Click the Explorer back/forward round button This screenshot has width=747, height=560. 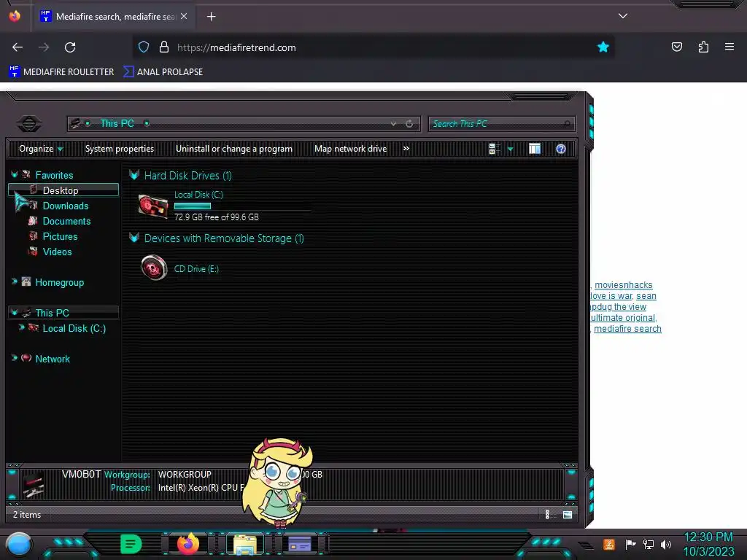[29, 124]
